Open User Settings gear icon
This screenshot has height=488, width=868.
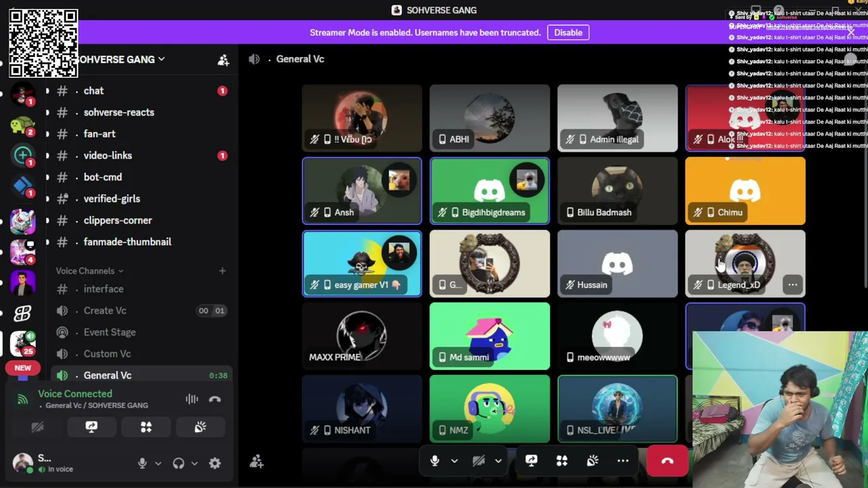[215, 464]
